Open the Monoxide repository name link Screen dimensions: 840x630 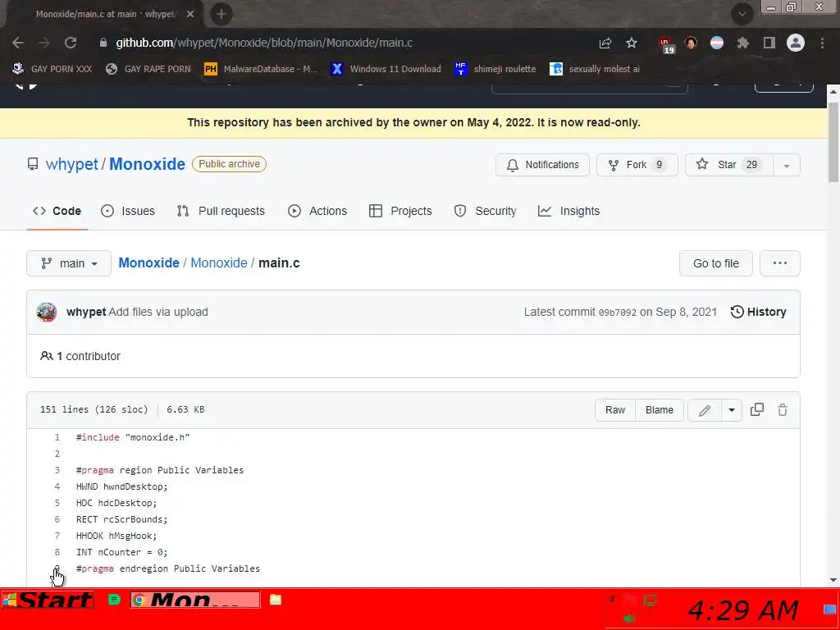coord(148,164)
